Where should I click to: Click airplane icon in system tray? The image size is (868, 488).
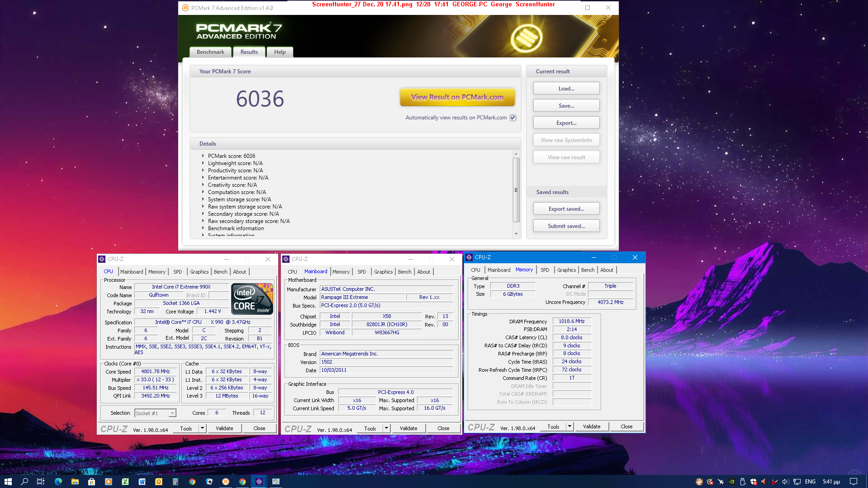[721, 482]
